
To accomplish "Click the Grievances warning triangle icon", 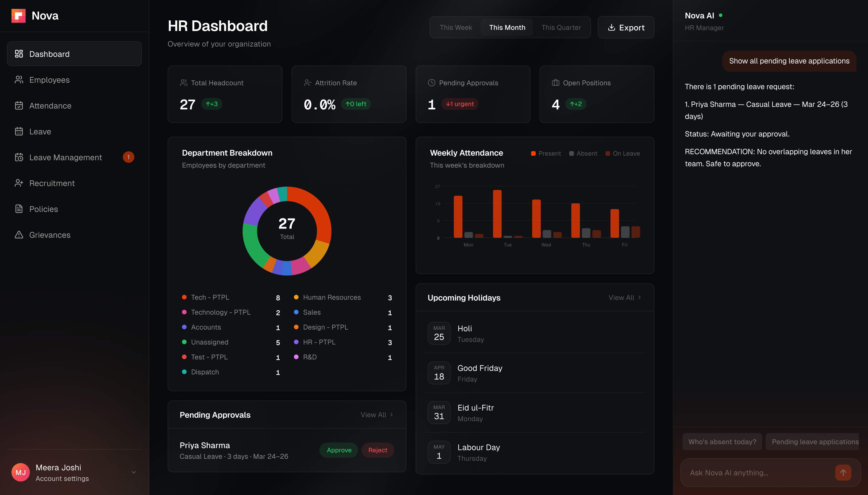I will pyautogui.click(x=19, y=235).
